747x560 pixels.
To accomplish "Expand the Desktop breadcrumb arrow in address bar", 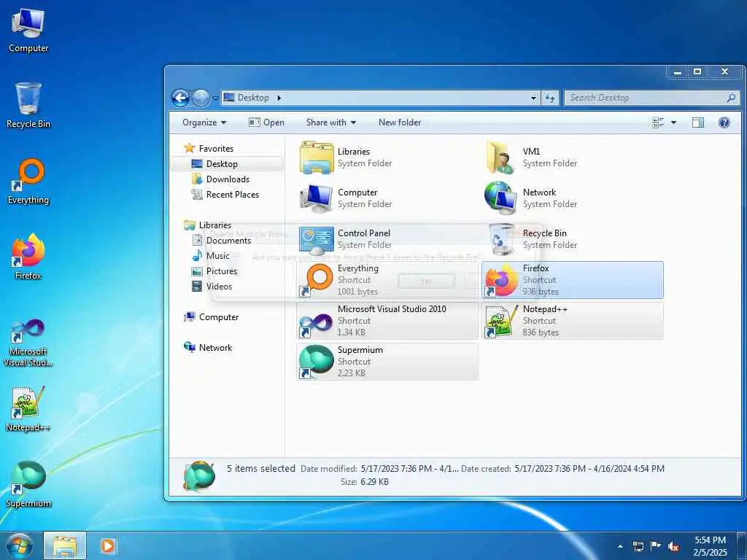I will pyautogui.click(x=279, y=98).
